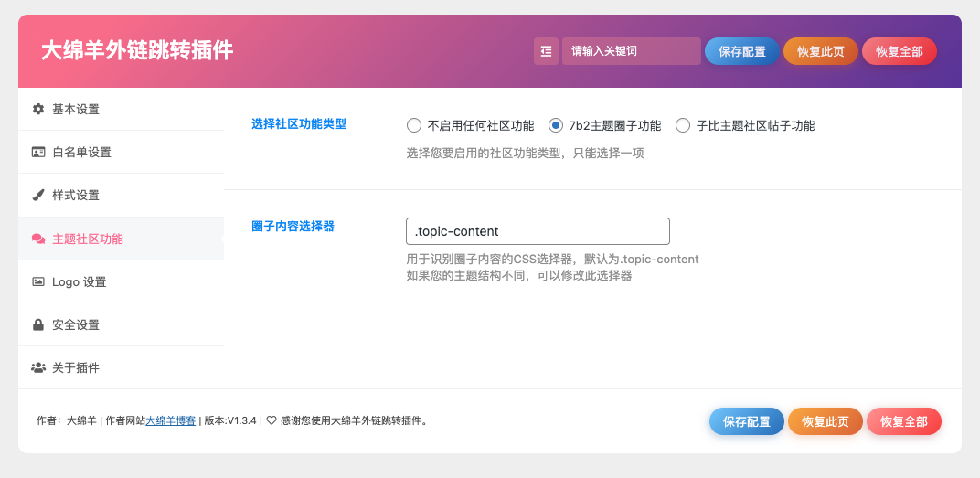This screenshot has width=980, height=478.
Task: Click the paintbrush icon beside 样式设置
Action: (x=38, y=195)
